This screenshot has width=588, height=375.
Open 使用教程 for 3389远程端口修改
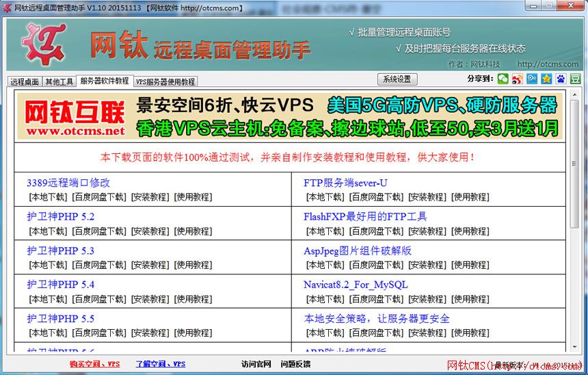[193, 197]
